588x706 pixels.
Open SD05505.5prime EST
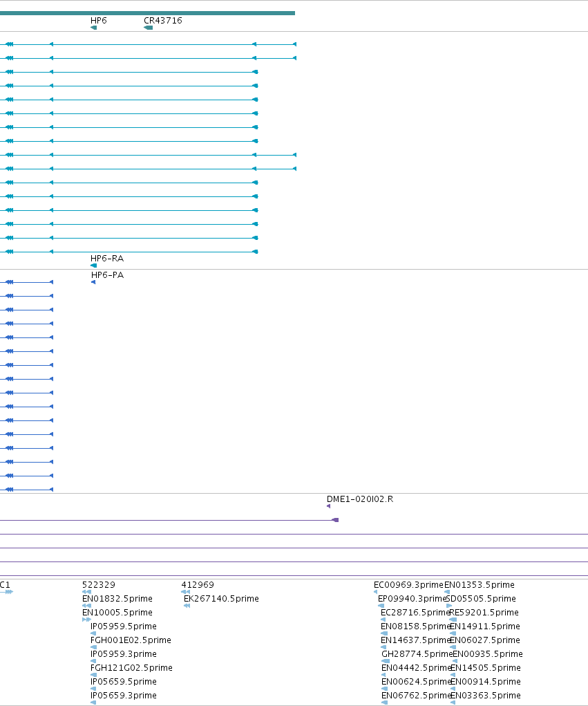point(481,599)
